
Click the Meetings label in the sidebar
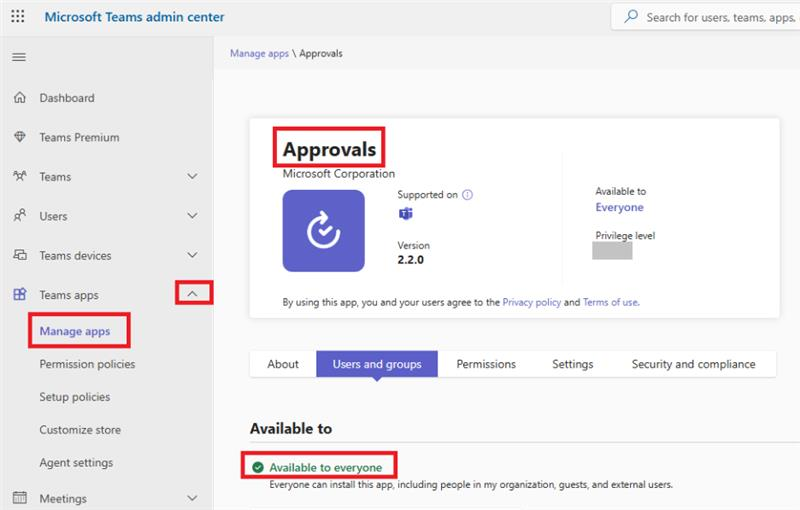[x=63, y=498]
